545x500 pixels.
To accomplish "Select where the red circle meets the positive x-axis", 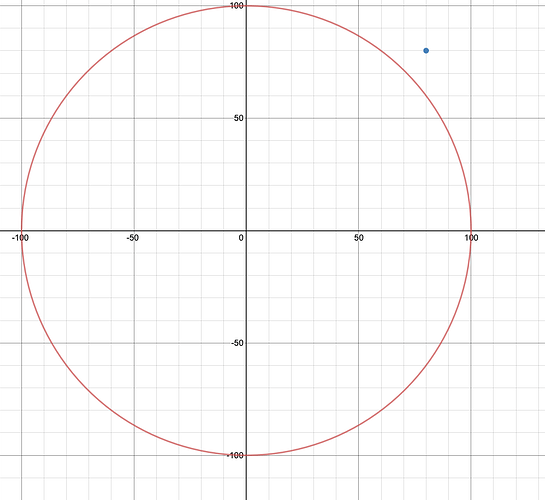I will click(471, 230).
